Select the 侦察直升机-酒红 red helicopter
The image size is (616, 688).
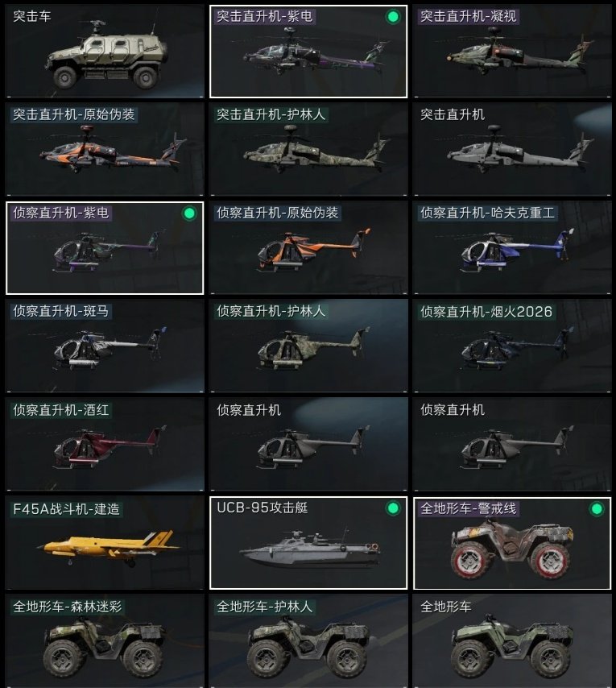[x=105, y=445]
